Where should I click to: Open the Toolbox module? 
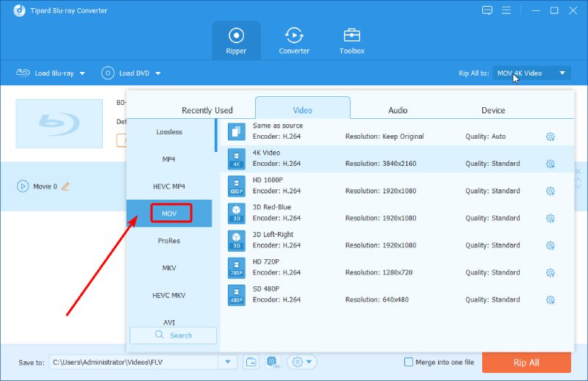click(352, 41)
